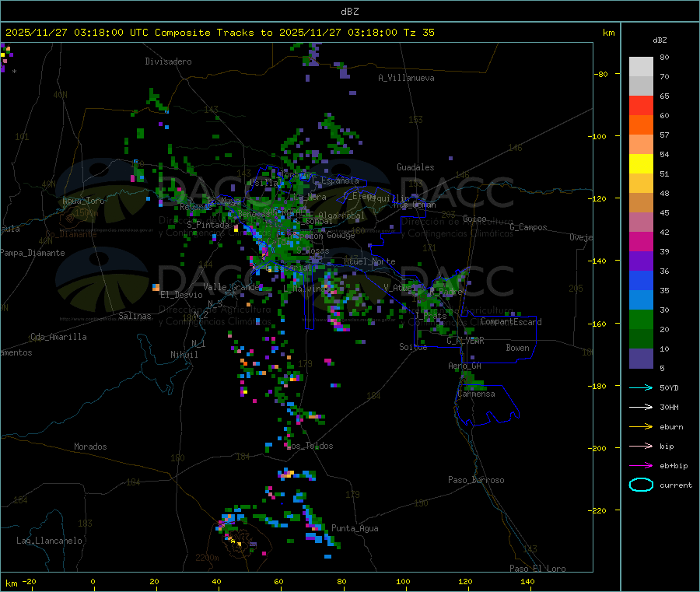Image resolution: width=700 pixels, height=592 pixels.
Task: Click the light blue 30 dBZ color swatch
Action: [x=641, y=300]
